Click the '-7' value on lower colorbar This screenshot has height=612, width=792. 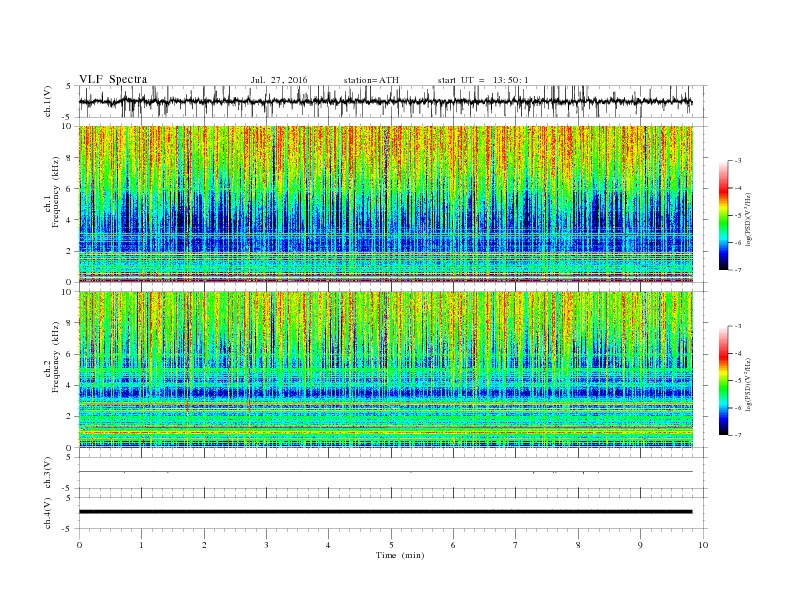738,435
